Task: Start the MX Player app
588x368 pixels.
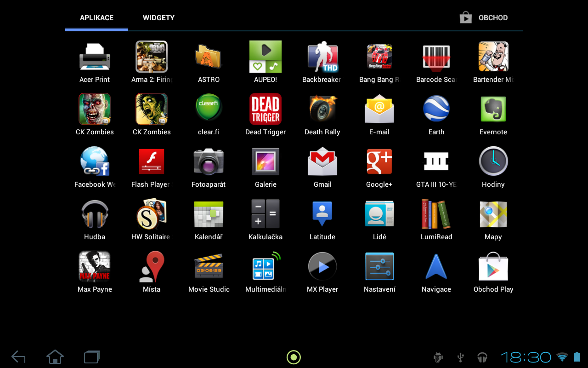Action: 322,266
